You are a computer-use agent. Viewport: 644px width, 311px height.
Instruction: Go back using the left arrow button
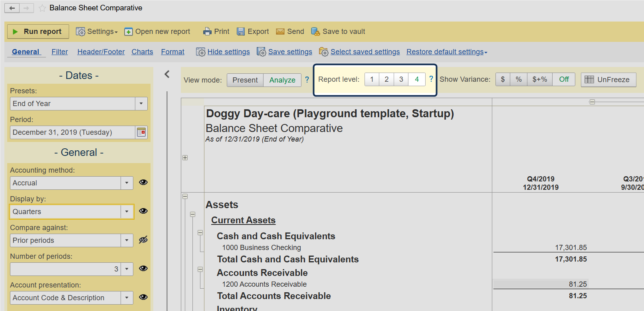pos(12,8)
